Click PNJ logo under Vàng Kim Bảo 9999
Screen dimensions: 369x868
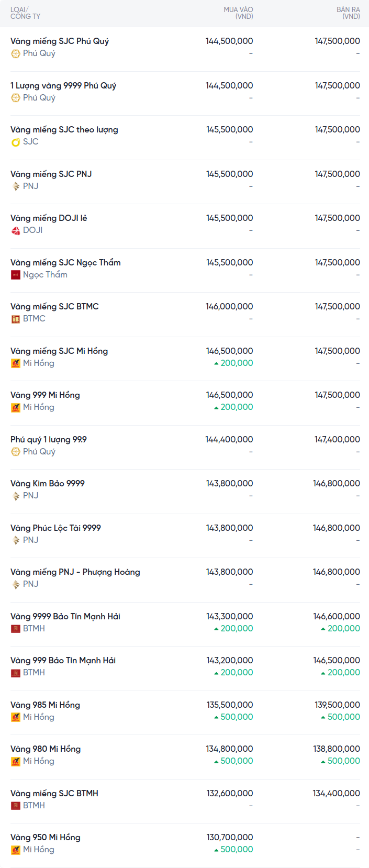[16, 496]
